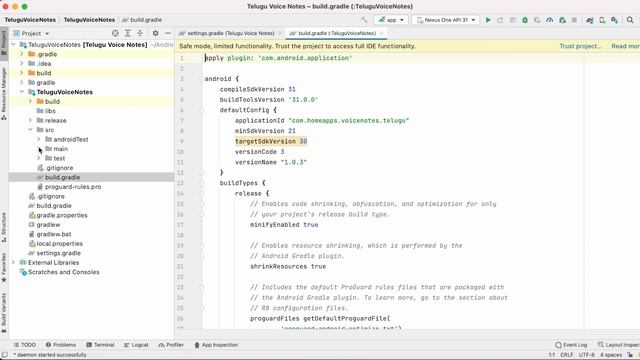Click the Read more link in banner
The image size is (640, 360).
(x=625, y=46)
